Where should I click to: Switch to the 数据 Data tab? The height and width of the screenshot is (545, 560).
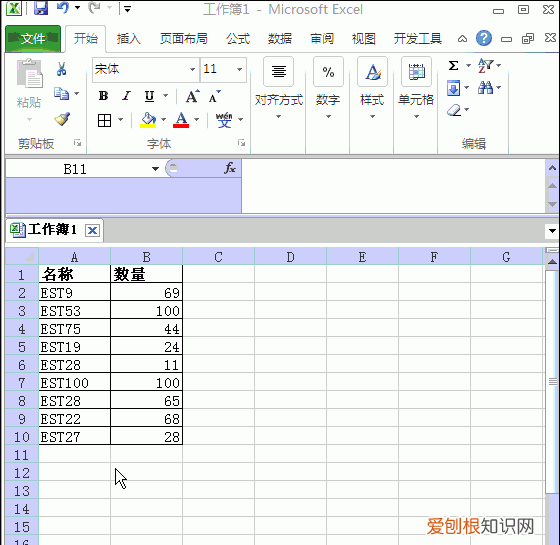click(x=280, y=39)
